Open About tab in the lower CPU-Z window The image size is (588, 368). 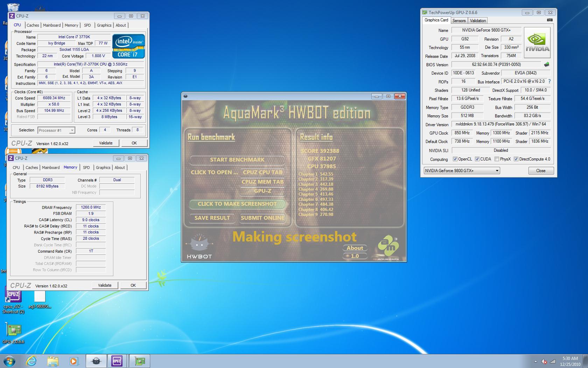click(120, 168)
